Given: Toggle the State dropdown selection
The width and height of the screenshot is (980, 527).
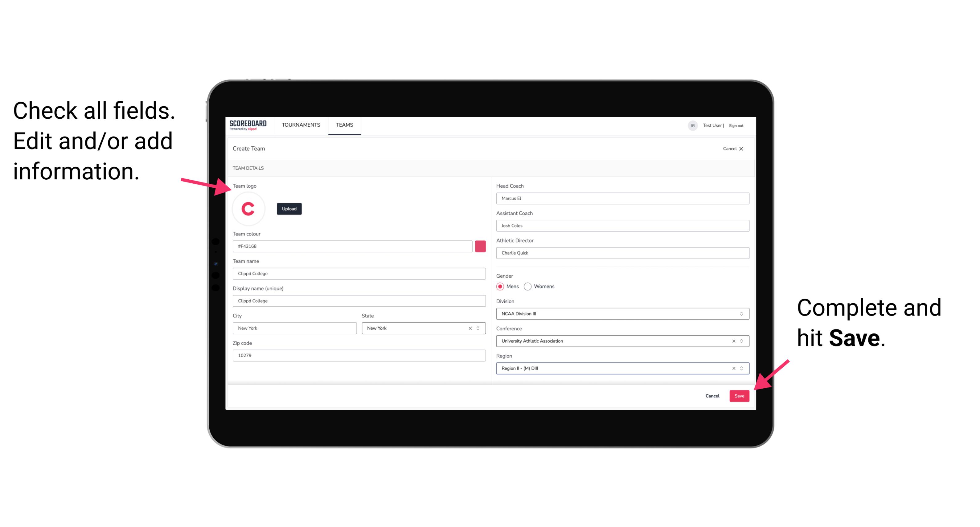Looking at the screenshot, I should point(479,328).
